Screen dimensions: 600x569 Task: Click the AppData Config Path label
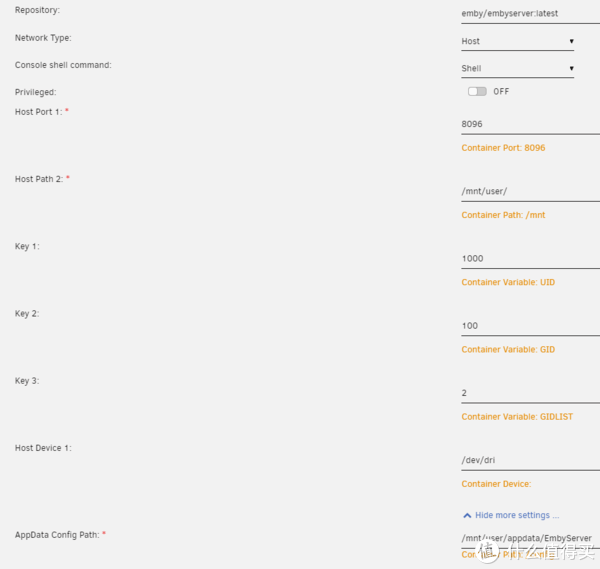point(57,535)
